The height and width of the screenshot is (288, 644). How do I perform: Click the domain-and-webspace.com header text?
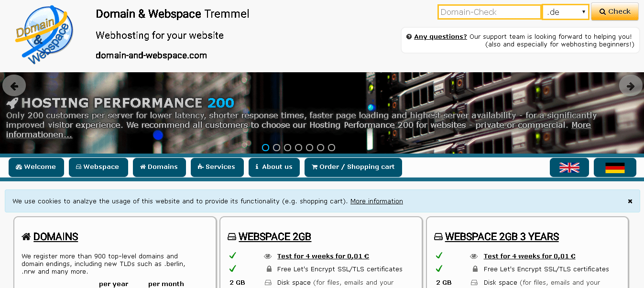point(152,55)
